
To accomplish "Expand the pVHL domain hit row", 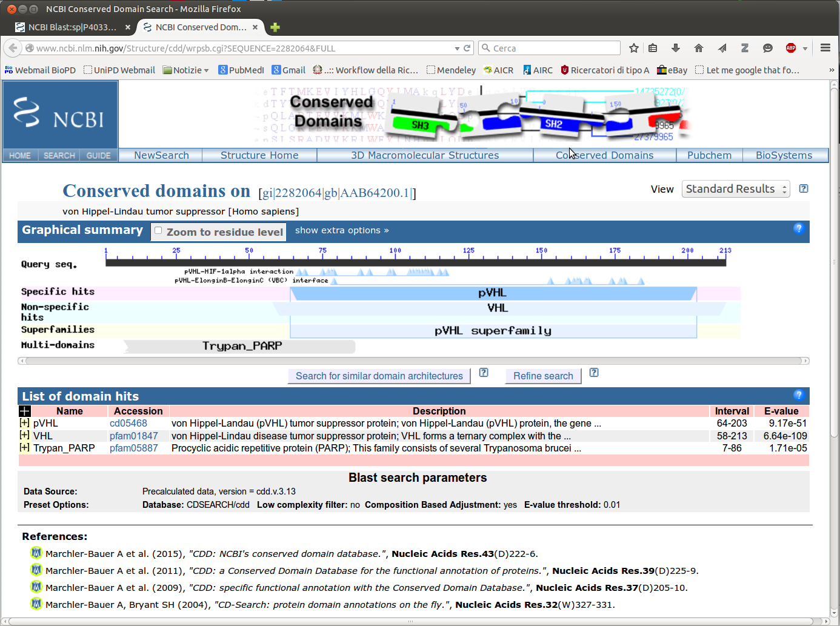I will point(24,422).
